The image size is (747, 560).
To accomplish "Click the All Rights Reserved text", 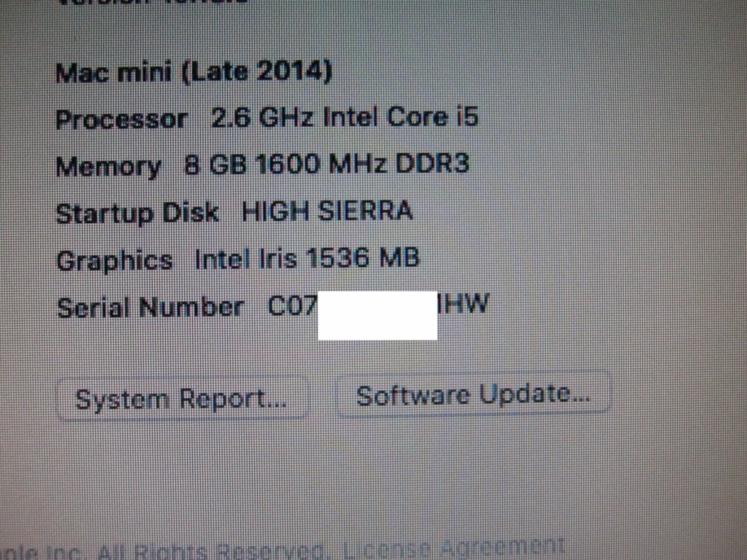I will (210, 553).
